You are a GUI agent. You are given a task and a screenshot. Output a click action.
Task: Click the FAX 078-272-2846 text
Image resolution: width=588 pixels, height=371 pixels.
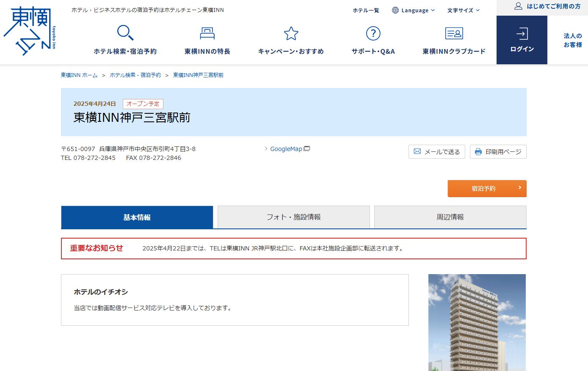point(154,158)
